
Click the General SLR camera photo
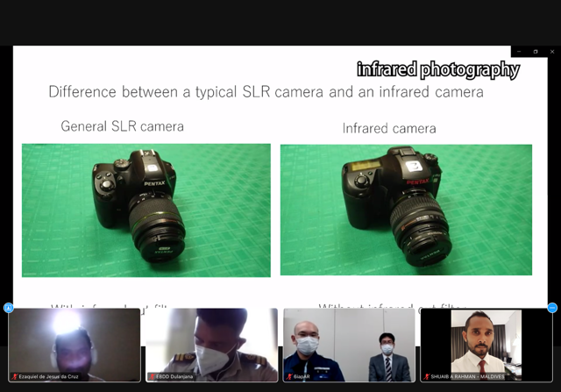click(146, 210)
